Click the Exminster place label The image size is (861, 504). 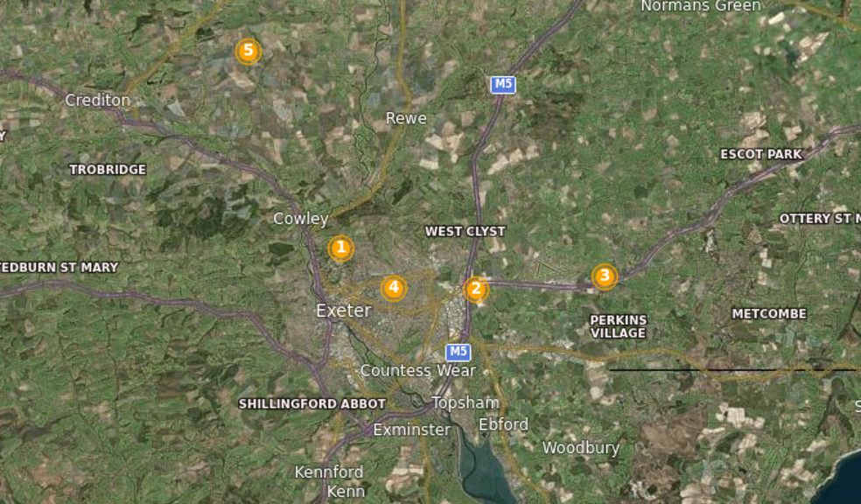(412, 430)
